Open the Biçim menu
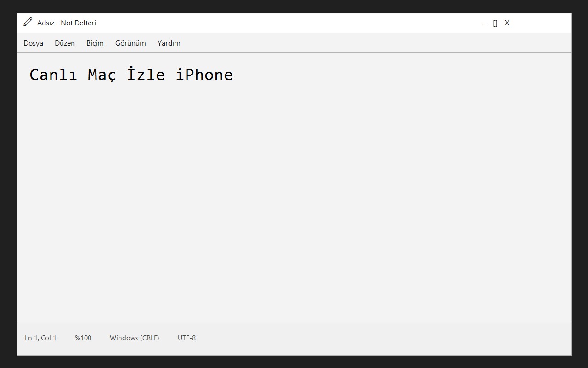 [95, 43]
